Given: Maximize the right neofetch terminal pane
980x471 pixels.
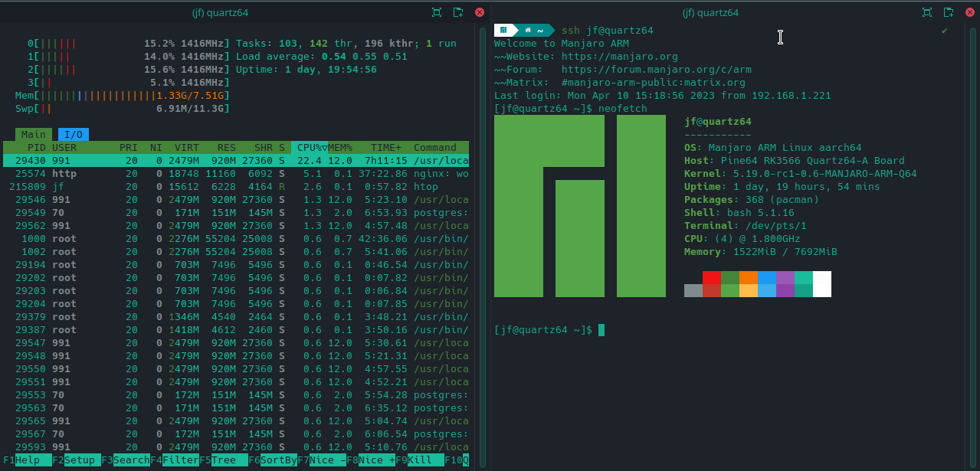Looking at the screenshot, I should 927,12.
